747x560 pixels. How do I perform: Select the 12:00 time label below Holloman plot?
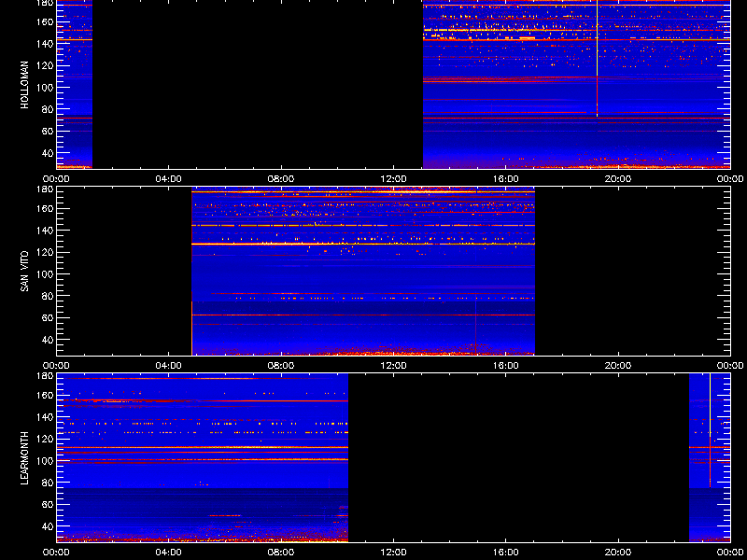coord(393,179)
